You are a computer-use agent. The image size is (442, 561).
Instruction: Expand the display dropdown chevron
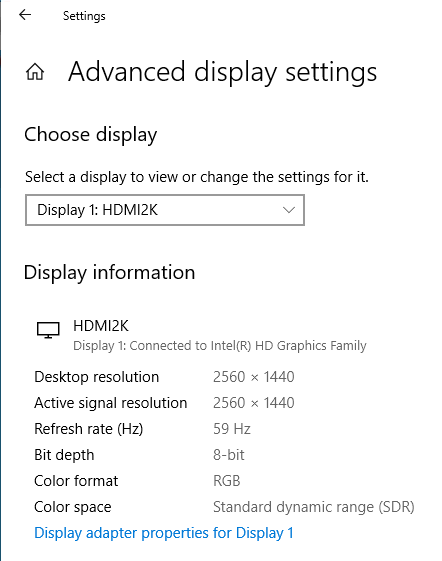(288, 210)
